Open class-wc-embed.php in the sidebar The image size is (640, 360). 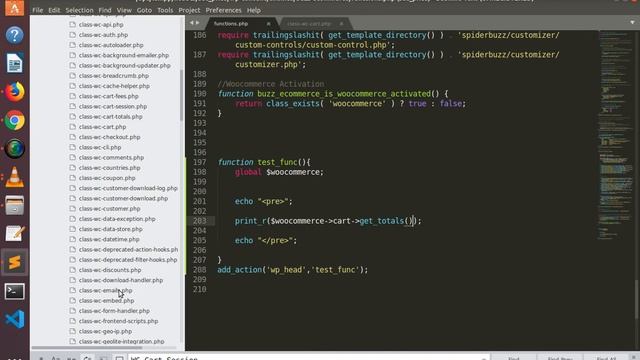(106, 300)
